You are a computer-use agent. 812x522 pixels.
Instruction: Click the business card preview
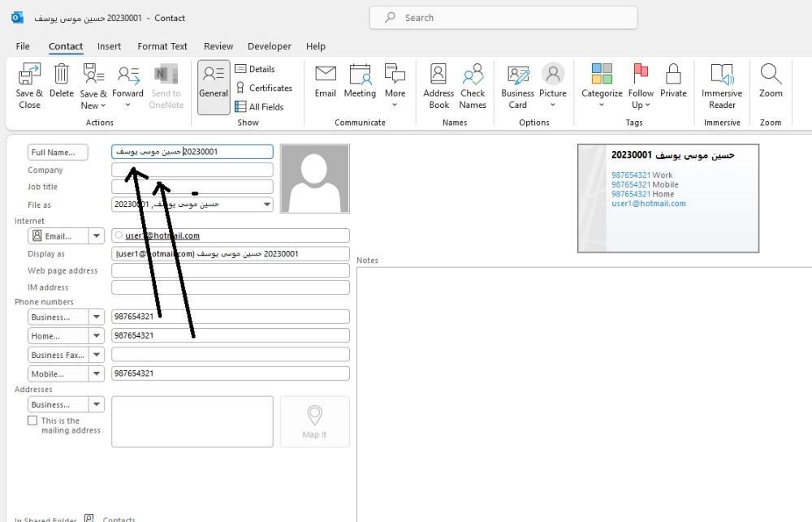[x=668, y=198]
